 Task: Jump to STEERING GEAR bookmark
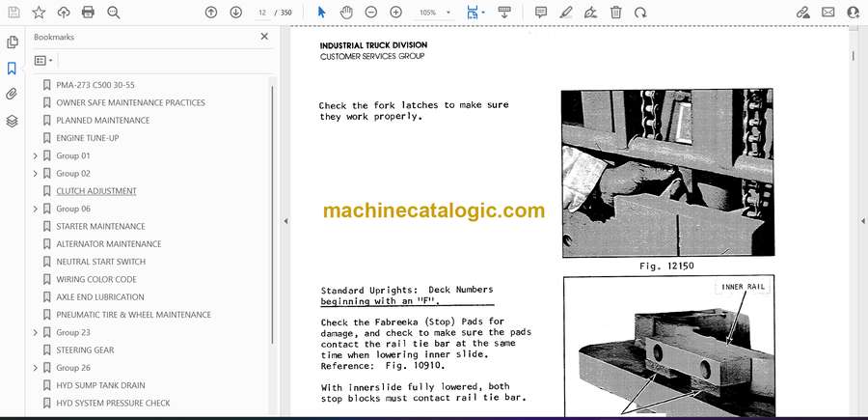(x=85, y=350)
